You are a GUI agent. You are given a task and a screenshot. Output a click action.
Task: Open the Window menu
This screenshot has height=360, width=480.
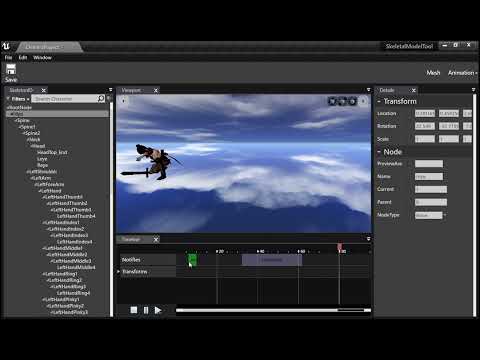[42, 57]
